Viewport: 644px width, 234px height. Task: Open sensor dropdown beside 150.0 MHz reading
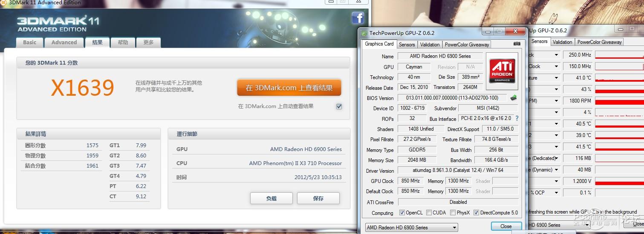pos(556,66)
